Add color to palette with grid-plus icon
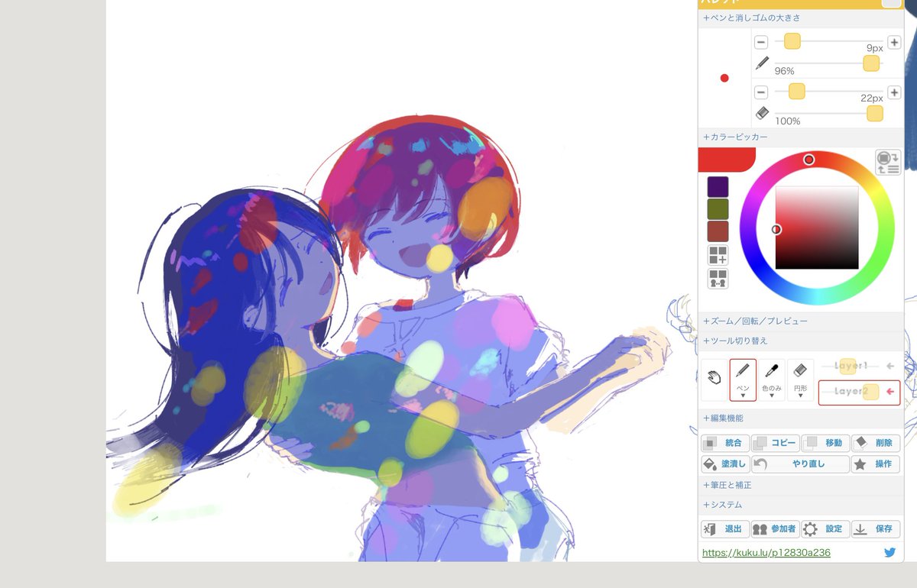Image resolution: width=917 pixels, height=588 pixels. pos(718,255)
